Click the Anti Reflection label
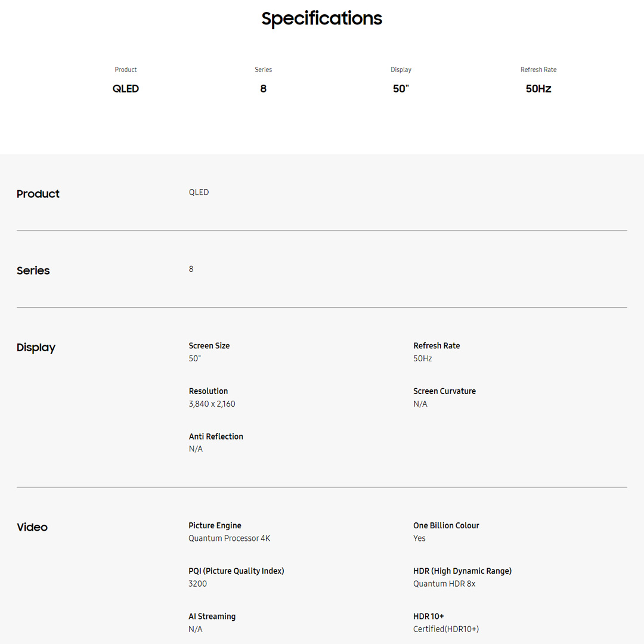Viewport: 644px width, 644px height. pos(216,436)
